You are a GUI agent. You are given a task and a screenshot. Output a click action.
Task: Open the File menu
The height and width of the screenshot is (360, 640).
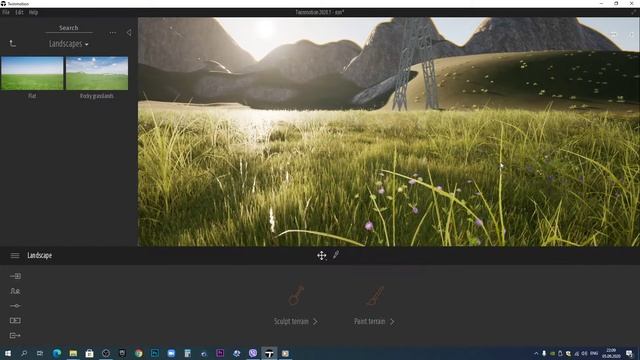click(x=6, y=12)
